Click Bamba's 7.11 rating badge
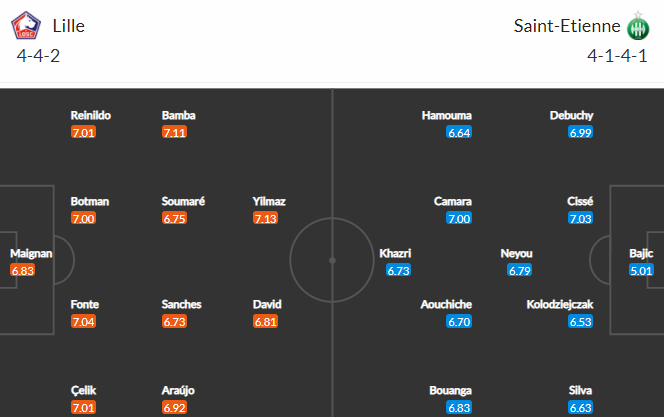 (174, 132)
